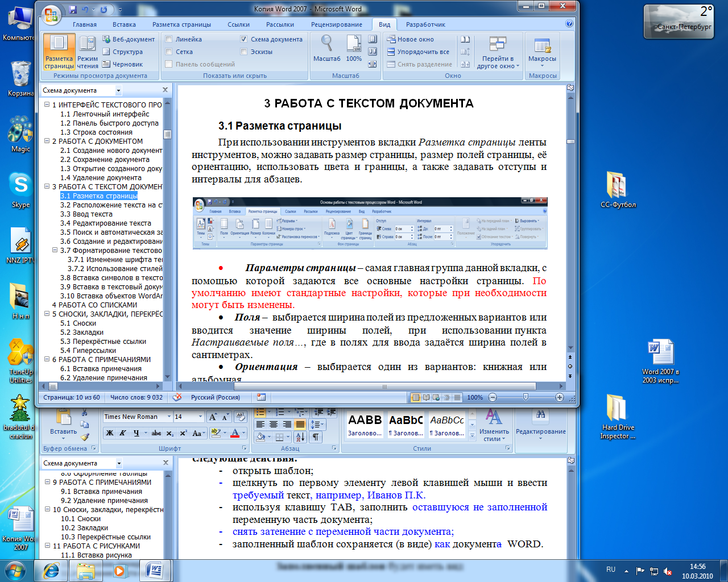Switch to Режим чтения view

88,52
